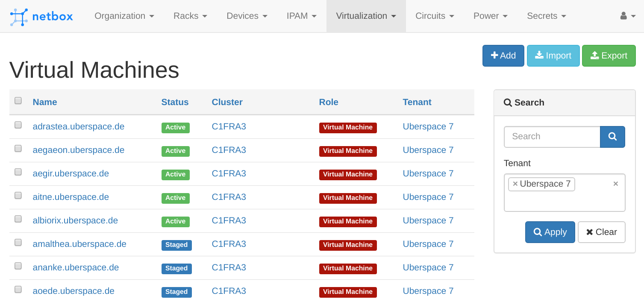Open albiorix.uberspace.de virtual machine
644x299 pixels.
(75, 220)
